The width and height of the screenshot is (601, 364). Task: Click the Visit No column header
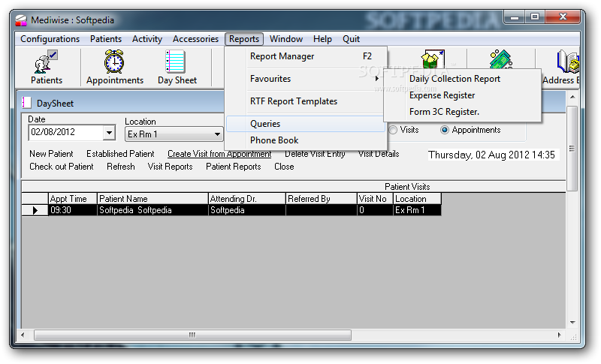pos(375,199)
